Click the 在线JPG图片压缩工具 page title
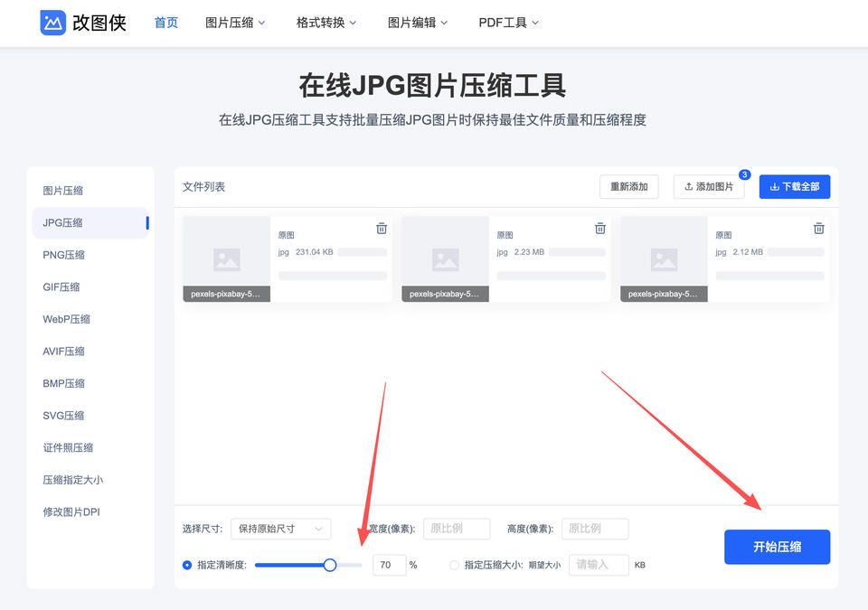This screenshot has width=868, height=610. click(432, 86)
